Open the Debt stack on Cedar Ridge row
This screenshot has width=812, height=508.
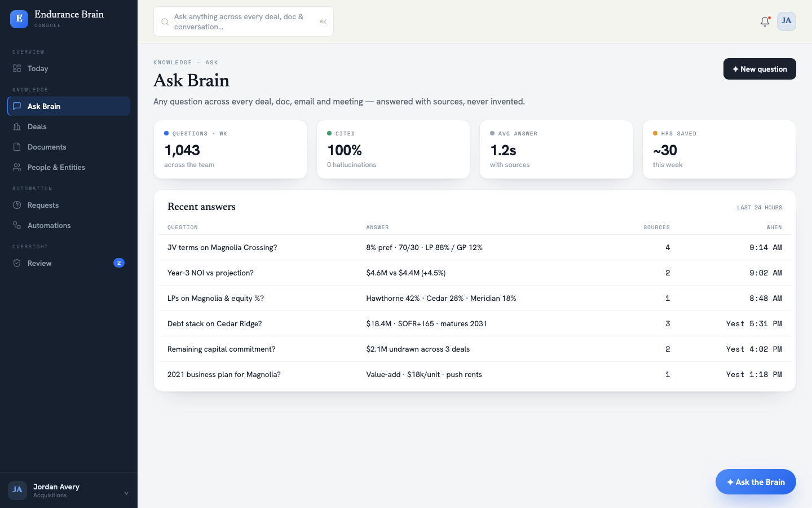[x=475, y=323]
